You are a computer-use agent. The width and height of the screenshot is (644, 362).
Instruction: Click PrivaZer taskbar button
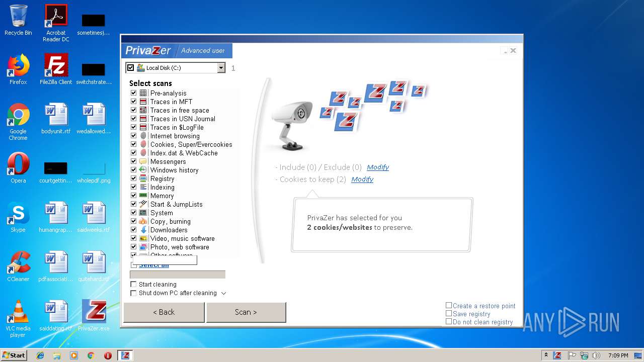point(125,355)
